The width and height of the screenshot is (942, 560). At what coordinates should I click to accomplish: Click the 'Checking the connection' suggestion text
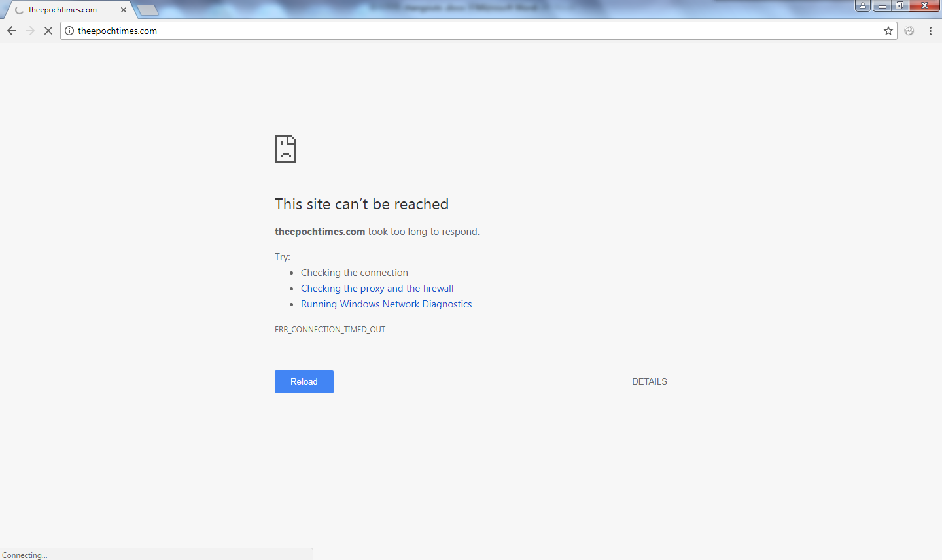(x=354, y=273)
